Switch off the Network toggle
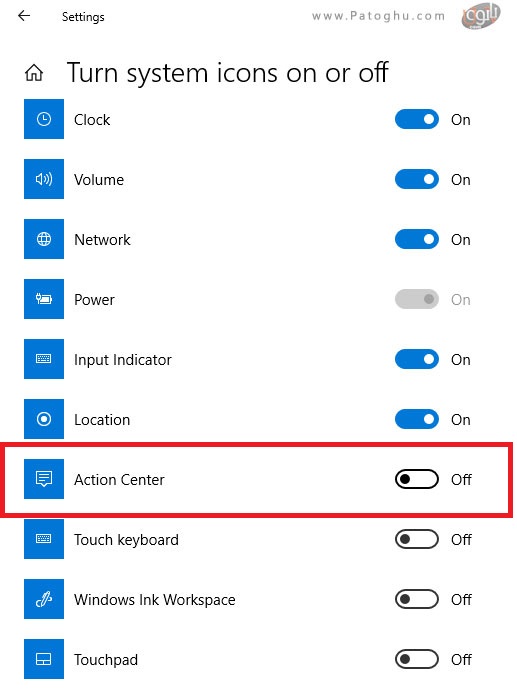Screen dimensions: 517x699 pyautogui.click(x=417, y=239)
